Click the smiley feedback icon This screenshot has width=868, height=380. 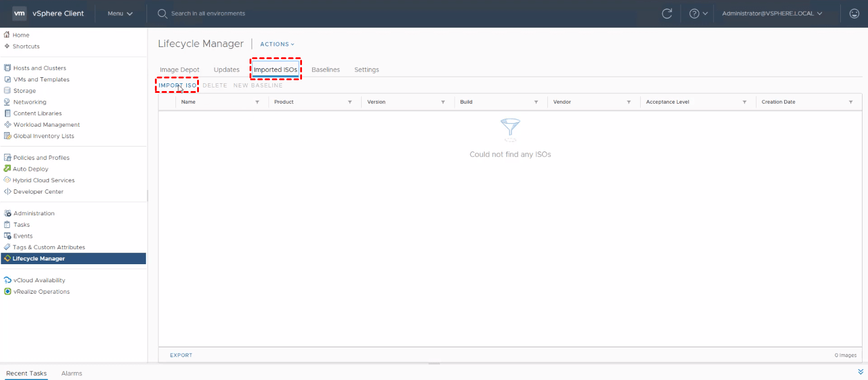click(x=854, y=13)
